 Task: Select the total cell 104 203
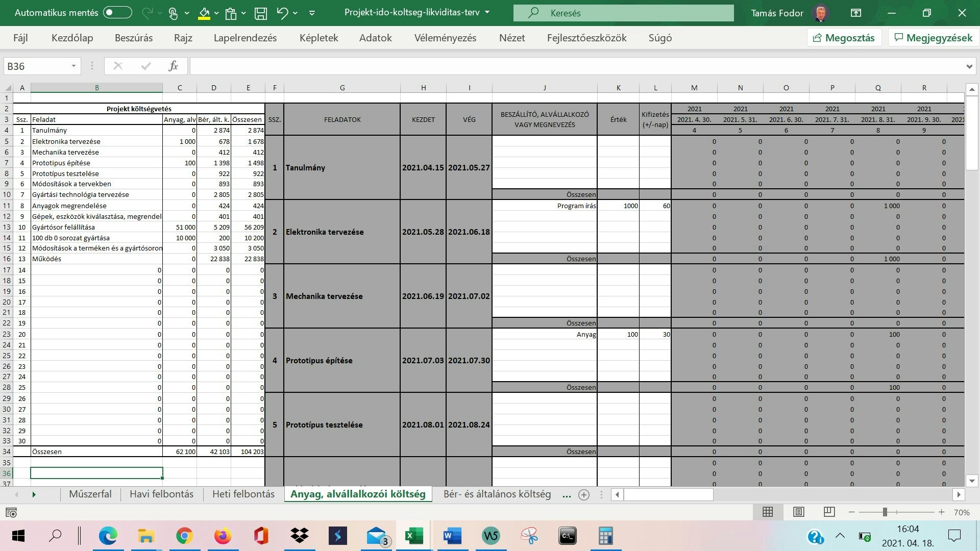[248, 452]
